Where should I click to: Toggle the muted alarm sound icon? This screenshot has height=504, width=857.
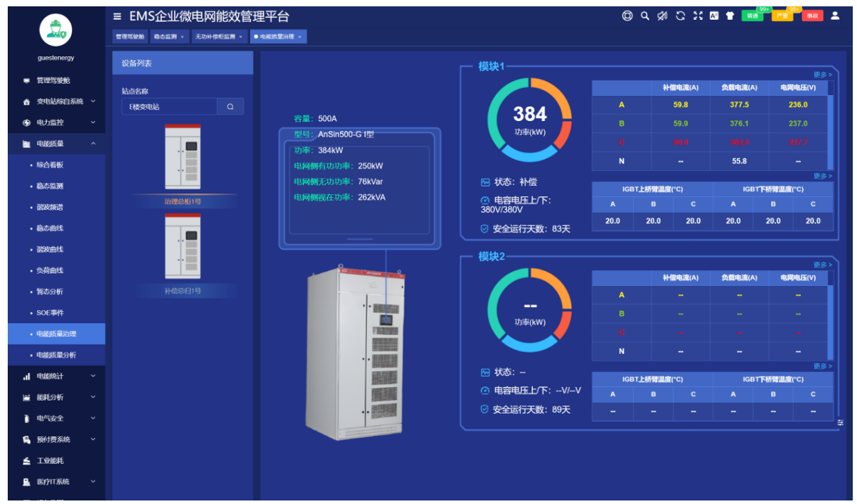click(x=662, y=15)
